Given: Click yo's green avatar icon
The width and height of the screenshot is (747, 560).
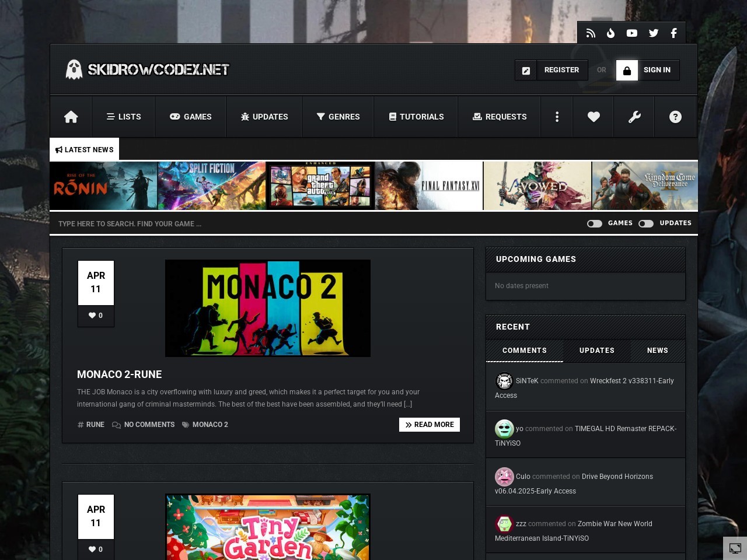Looking at the screenshot, I should click(504, 429).
